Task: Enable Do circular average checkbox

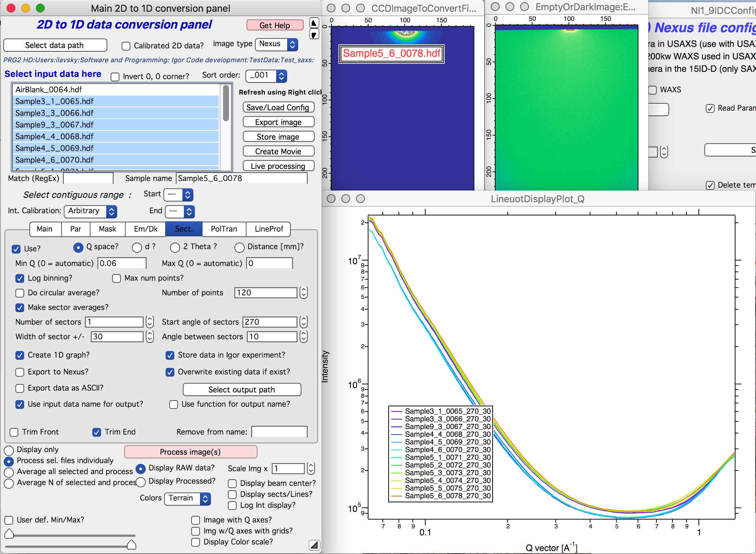Action: coord(20,293)
